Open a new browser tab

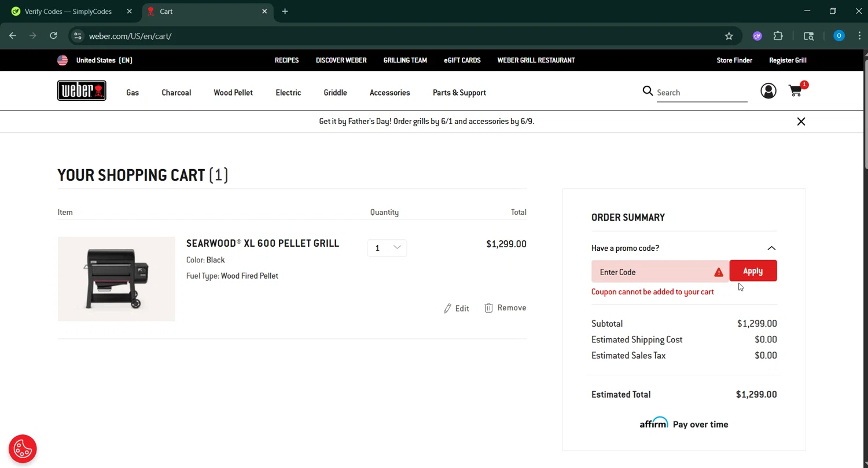285,11
